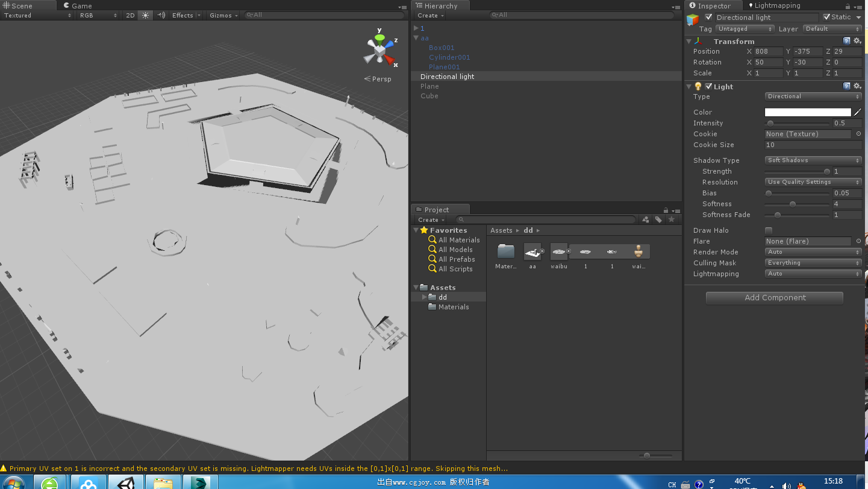
Task: Collapse the Transform component foldout
Action: tap(689, 42)
